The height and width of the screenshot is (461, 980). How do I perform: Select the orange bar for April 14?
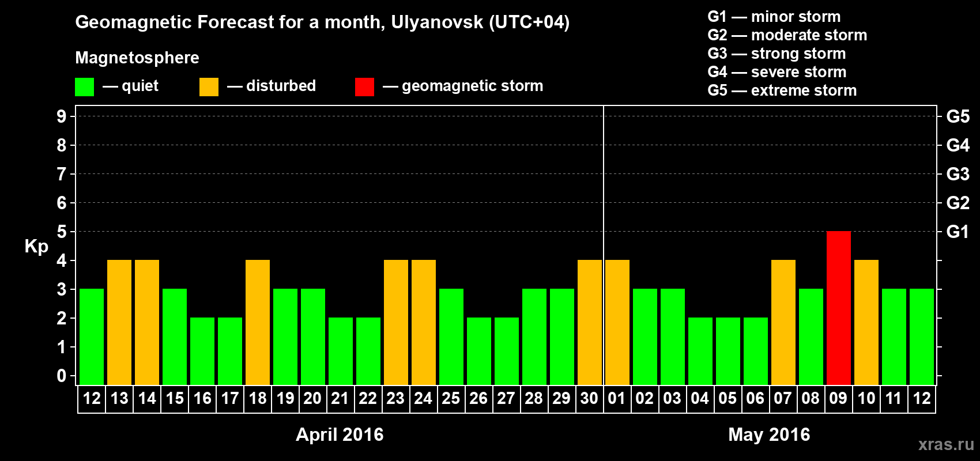click(x=147, y=322)
